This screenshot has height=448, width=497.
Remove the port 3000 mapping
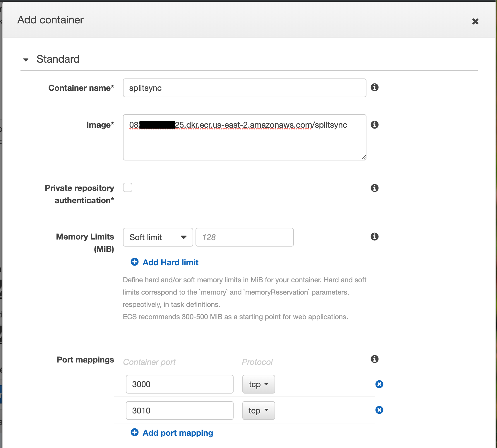(379, 384)
